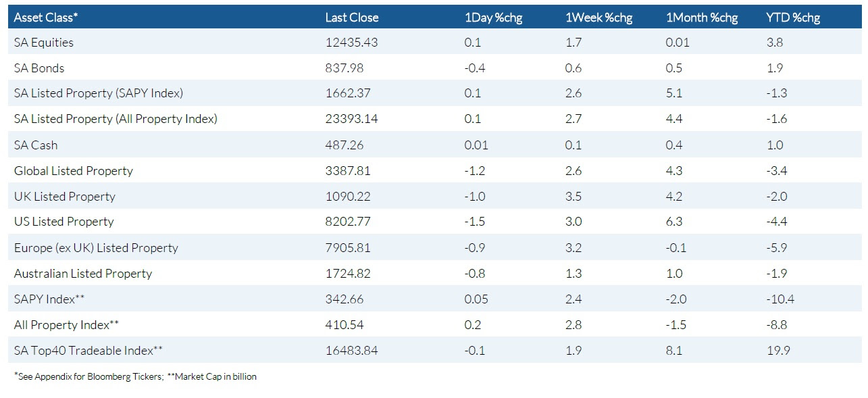Click the SA Bonds row label
Viewport: 868px width, 398px height.
pos(39,68)
